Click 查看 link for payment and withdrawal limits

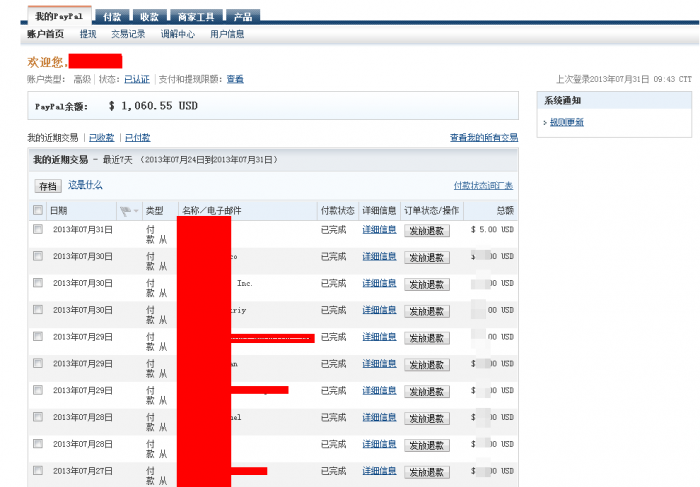pyautogui.click(x=235, y=79)
